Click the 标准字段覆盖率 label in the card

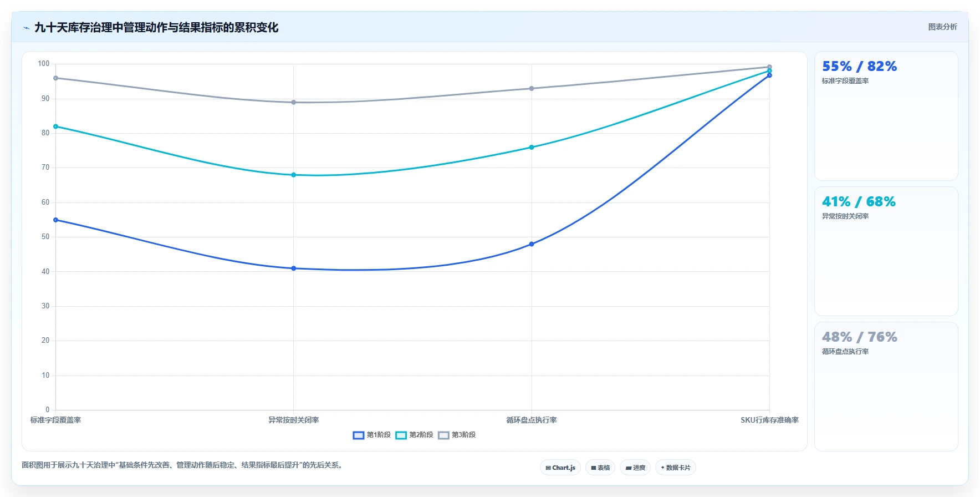pos(845,81)
